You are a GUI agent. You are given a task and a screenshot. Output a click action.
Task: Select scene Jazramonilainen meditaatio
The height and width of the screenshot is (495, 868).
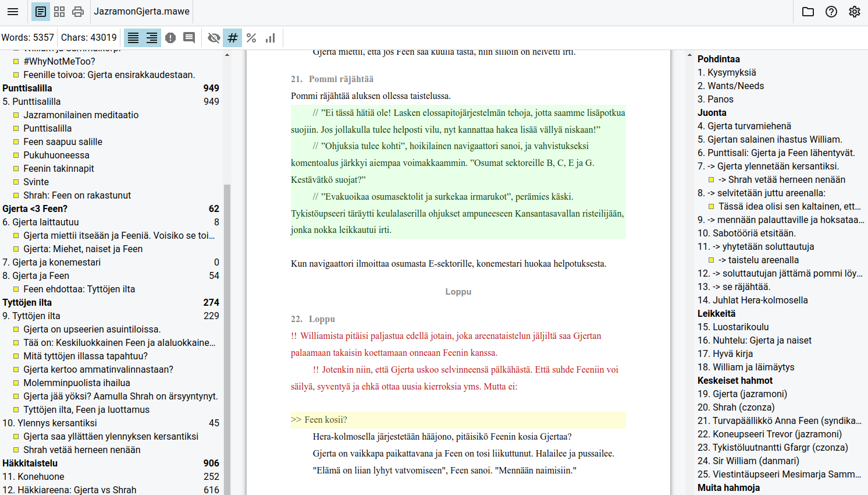pos(81,115)
